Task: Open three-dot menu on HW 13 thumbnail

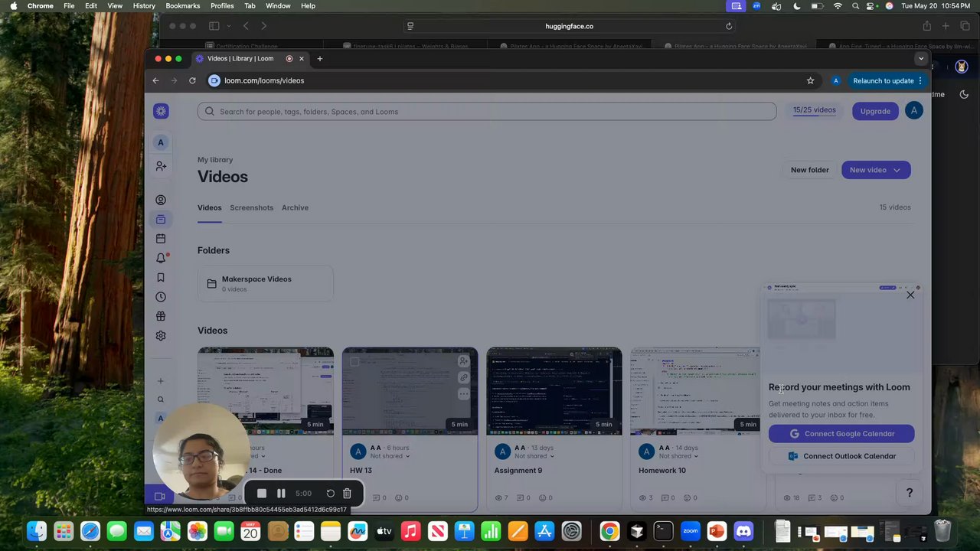Action: 463,394
